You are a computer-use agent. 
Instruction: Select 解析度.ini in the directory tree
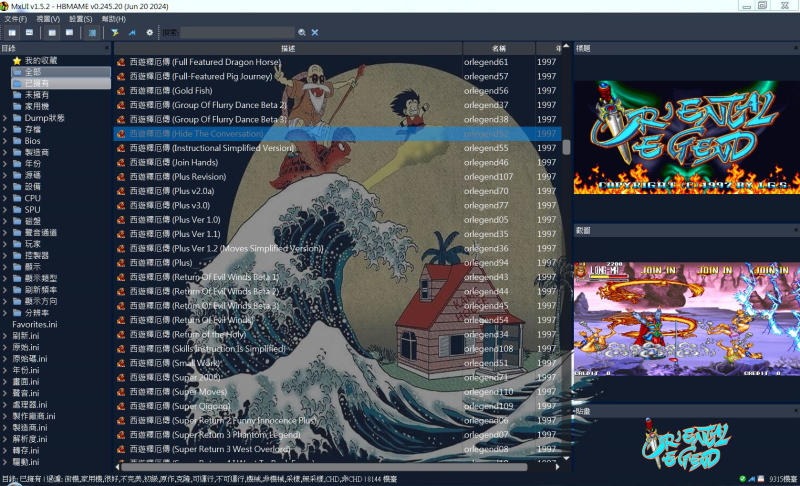(30, 439)
